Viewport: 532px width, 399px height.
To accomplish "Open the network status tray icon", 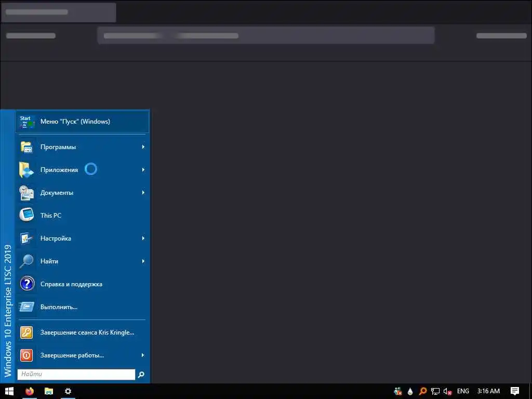I will 435,391.
